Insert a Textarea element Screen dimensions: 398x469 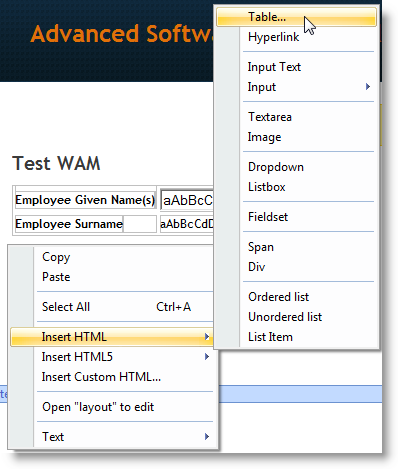pos(296,117)
